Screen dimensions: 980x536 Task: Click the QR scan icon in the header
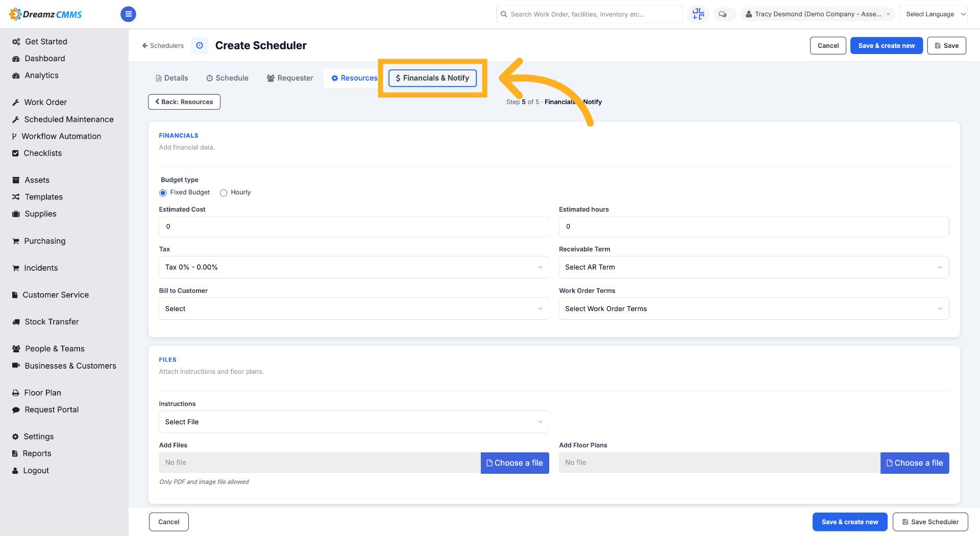[x=698, y=14]
